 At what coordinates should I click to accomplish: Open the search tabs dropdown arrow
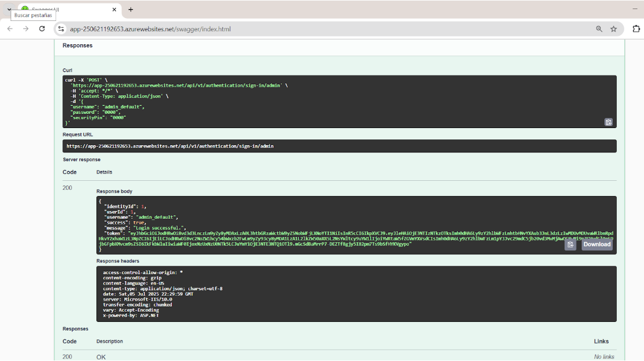tap(9, 9)
